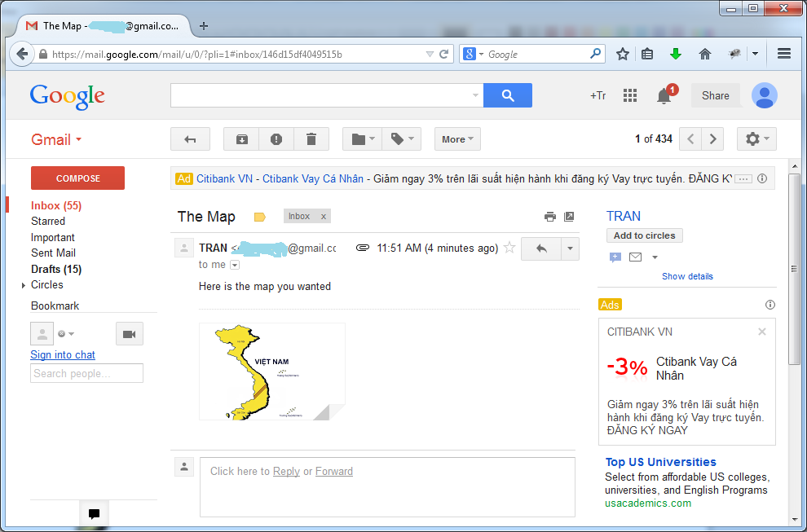Open the More actions dropdown
This screenshot has height=532, width=807.
457,139
